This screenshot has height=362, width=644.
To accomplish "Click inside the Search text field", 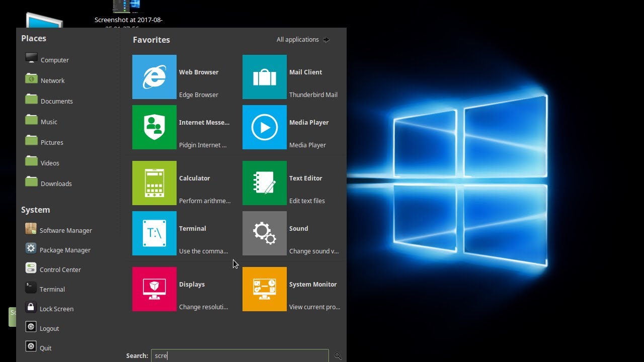I will click(240, 355).
